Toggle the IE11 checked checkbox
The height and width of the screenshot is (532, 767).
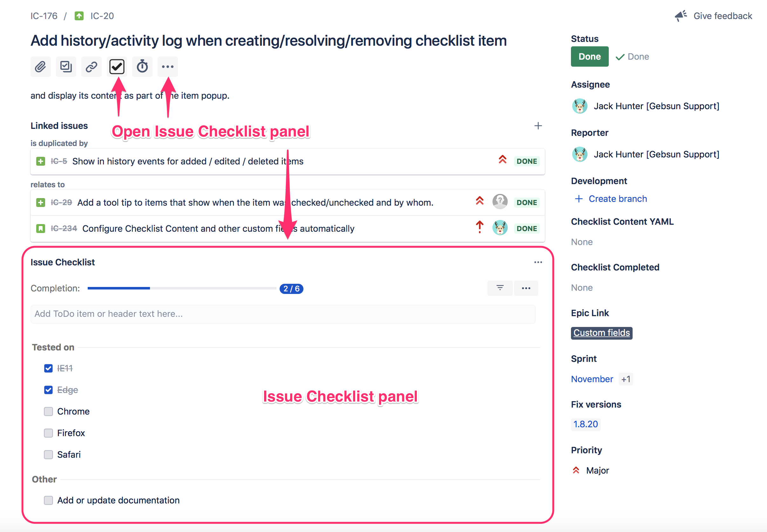(48, 368)
